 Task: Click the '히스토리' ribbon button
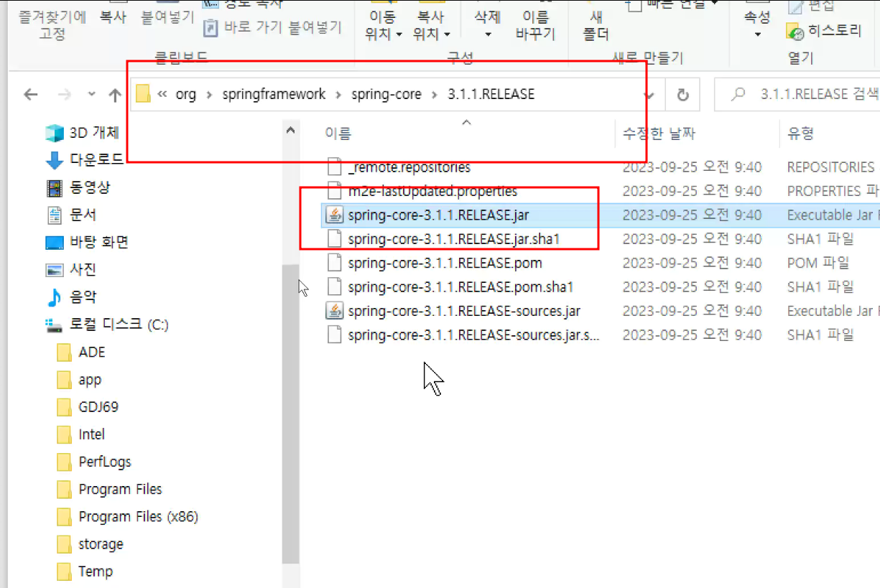point(824,32)
